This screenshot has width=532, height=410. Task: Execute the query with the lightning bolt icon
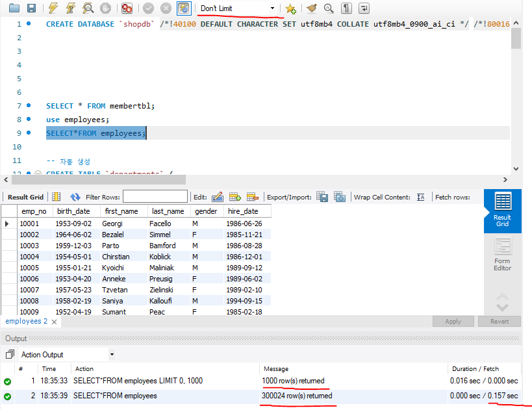53,8
